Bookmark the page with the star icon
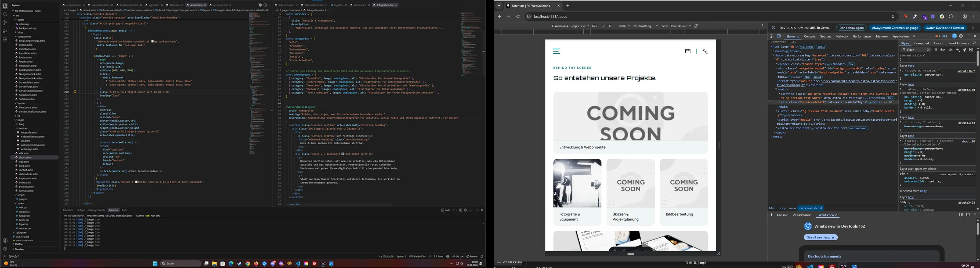The height and width of the screenshot is (268, 980). pyautogui.click(x=893, y=17)
